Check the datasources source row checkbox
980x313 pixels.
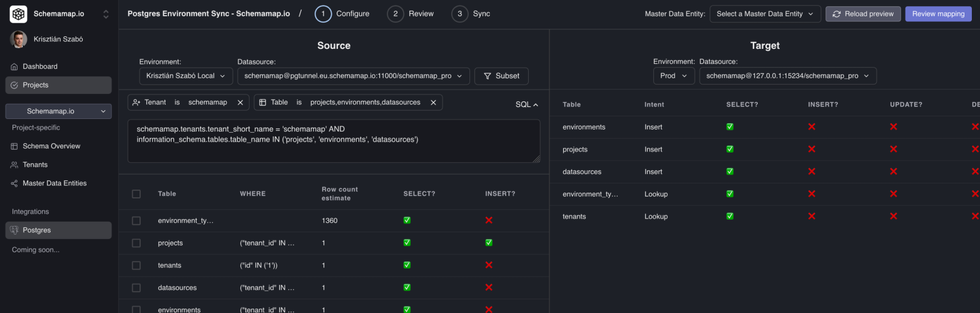coord(136,288)
